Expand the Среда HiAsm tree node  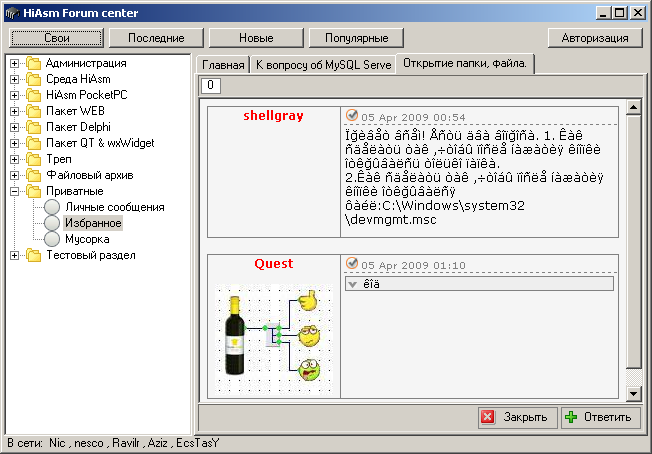pyautogui.click(x=15, y=79)
